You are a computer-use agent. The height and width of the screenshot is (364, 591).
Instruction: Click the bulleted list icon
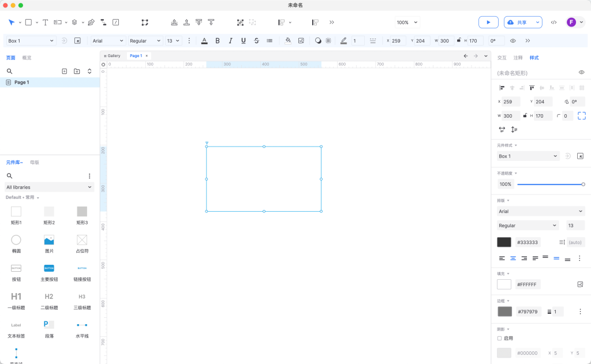[270, 41]
